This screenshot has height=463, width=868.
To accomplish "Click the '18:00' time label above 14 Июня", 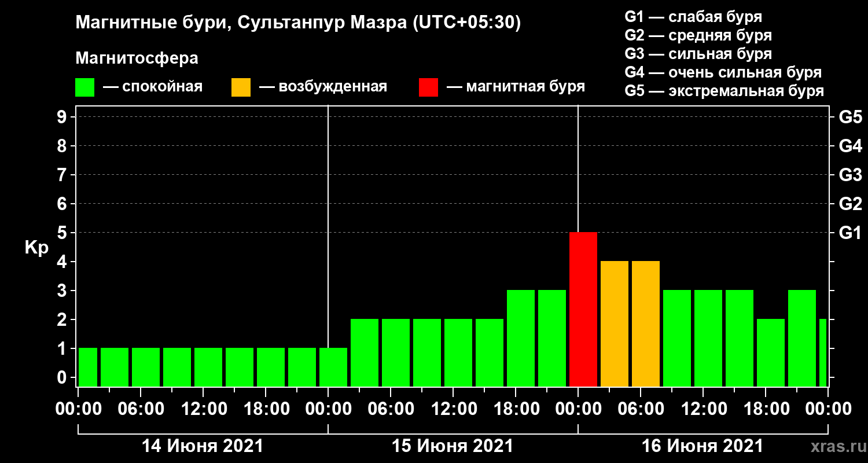I will click(x=266, y=409).
